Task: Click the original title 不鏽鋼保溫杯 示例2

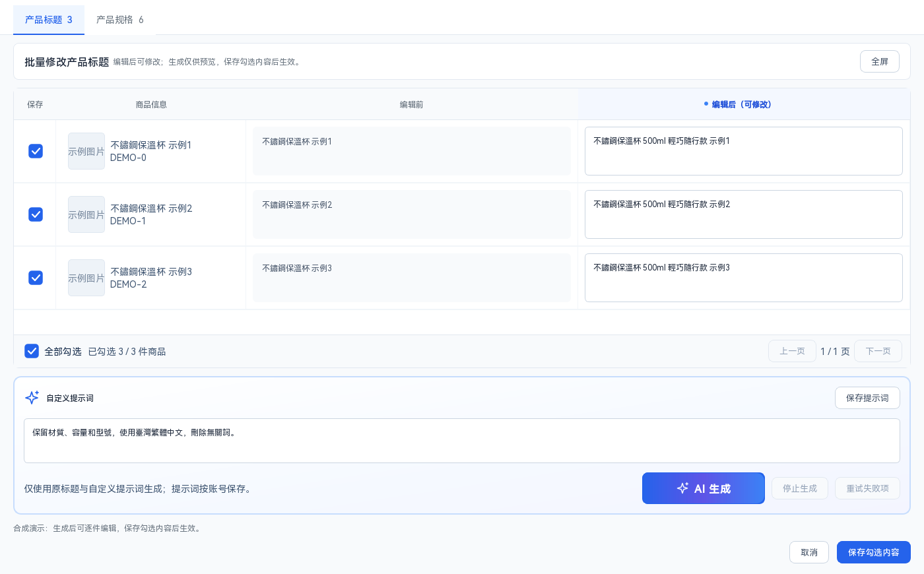Action: [297, 205]
